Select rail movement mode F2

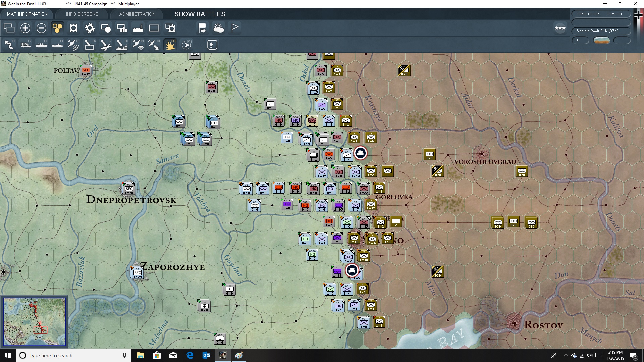(x=25, y=45)
